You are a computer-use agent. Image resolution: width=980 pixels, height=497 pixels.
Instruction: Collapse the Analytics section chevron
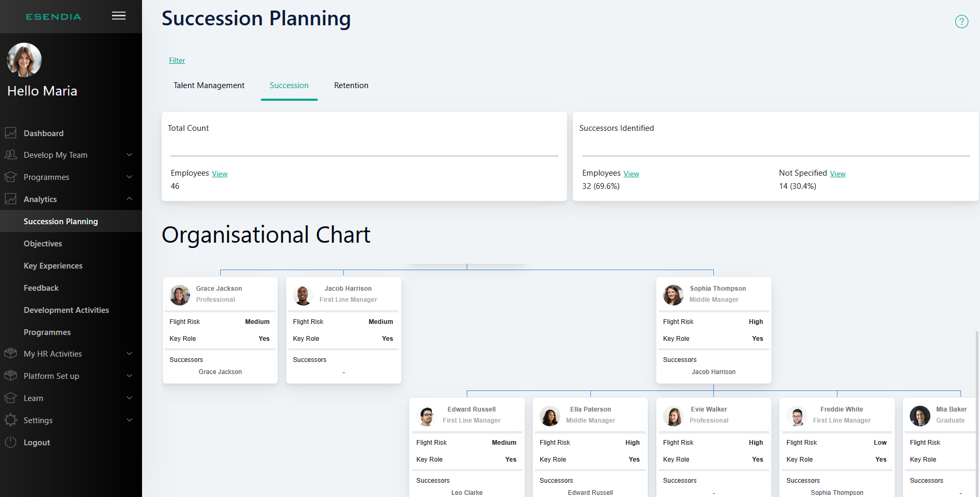point(129,199)
